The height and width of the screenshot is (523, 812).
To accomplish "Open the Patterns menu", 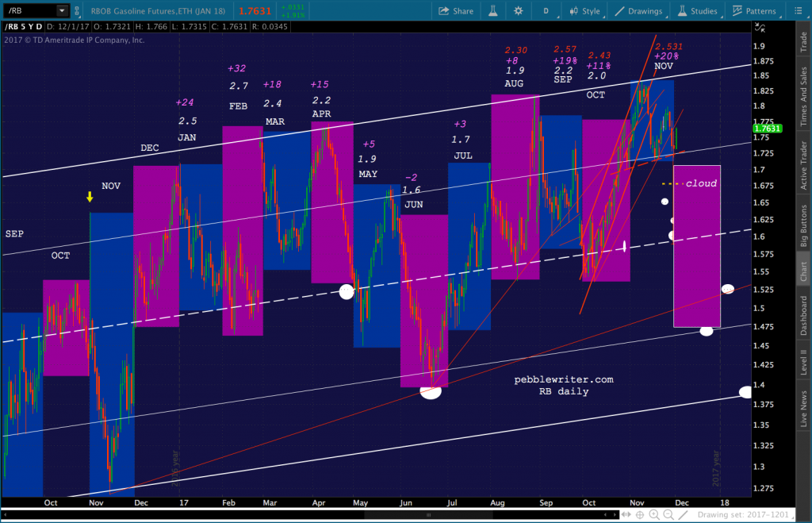I will [754, 11].
